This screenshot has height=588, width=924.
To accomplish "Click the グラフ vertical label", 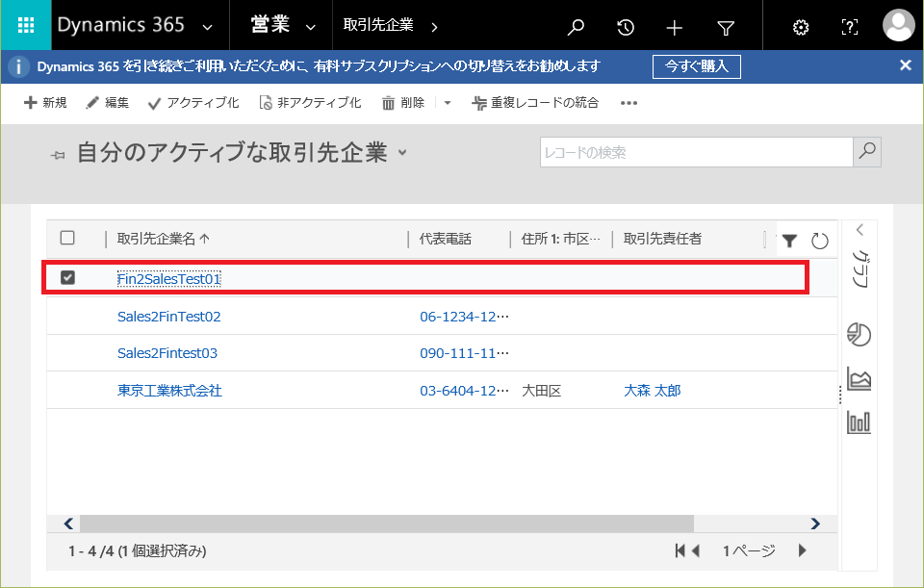I will click(860, 268).
